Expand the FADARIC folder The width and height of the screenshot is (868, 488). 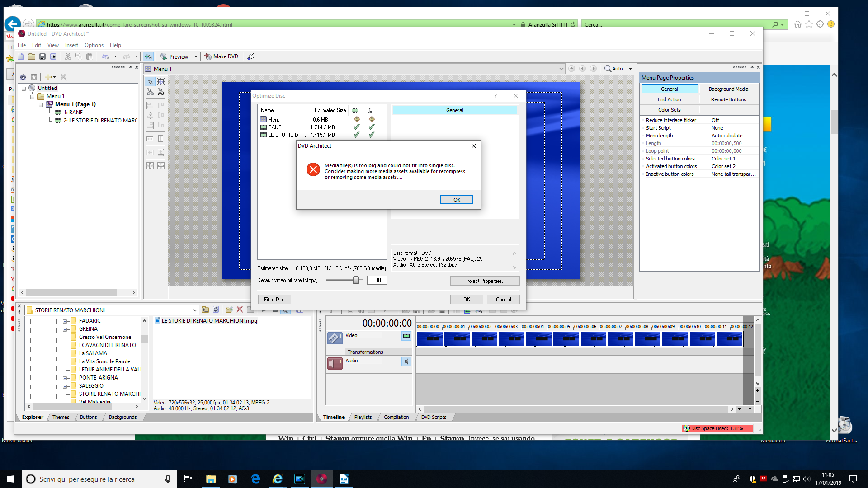65,321
